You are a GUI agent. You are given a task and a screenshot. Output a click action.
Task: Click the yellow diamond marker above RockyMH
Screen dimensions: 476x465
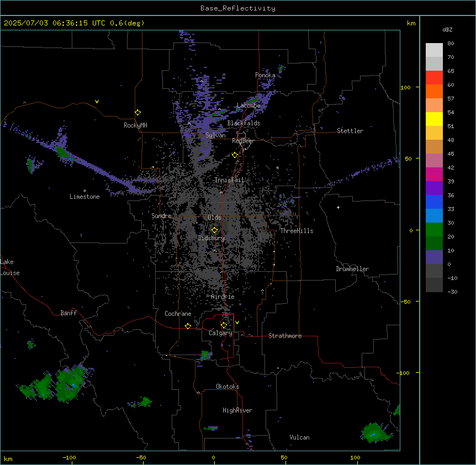point(137,113)
